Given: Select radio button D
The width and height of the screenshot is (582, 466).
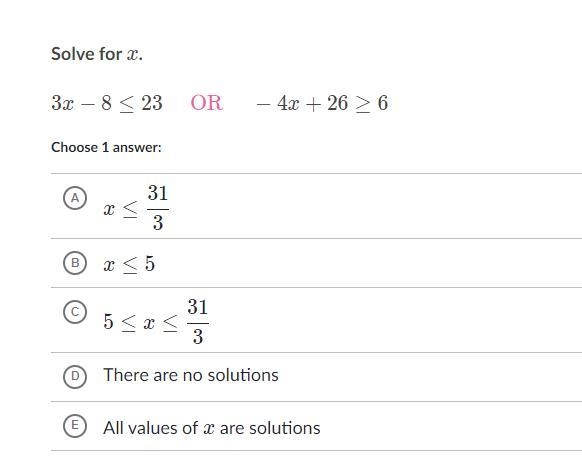Looking at the screenshot, I should (75, 376).
